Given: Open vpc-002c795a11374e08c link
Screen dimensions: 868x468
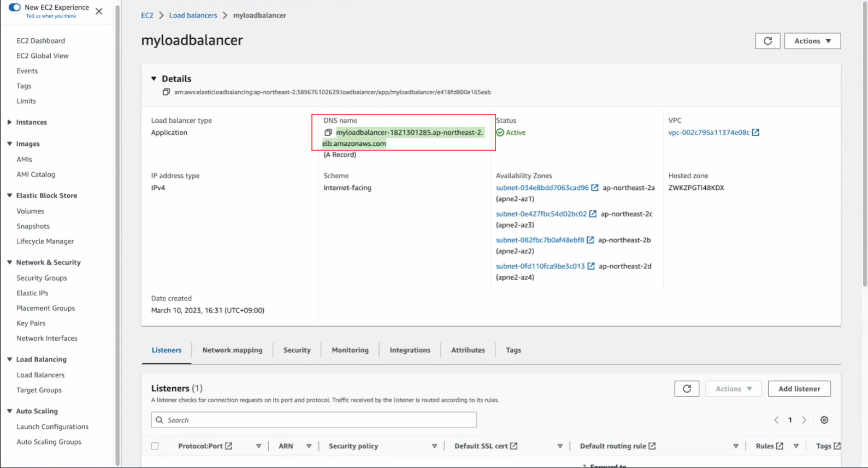Looking at the screenshot, I should [708, 132].
